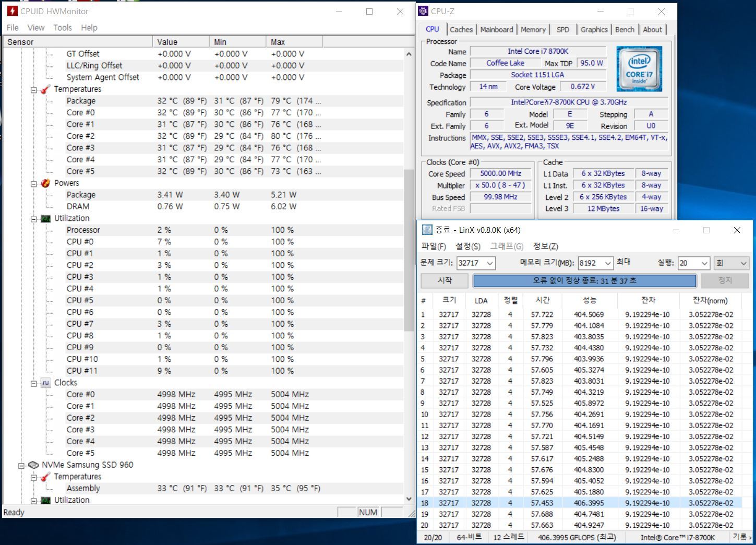This screenshot has height=545, width=756.
Task: Switch to the Graphics tab in CPU-Z
Action: (594, 30)
